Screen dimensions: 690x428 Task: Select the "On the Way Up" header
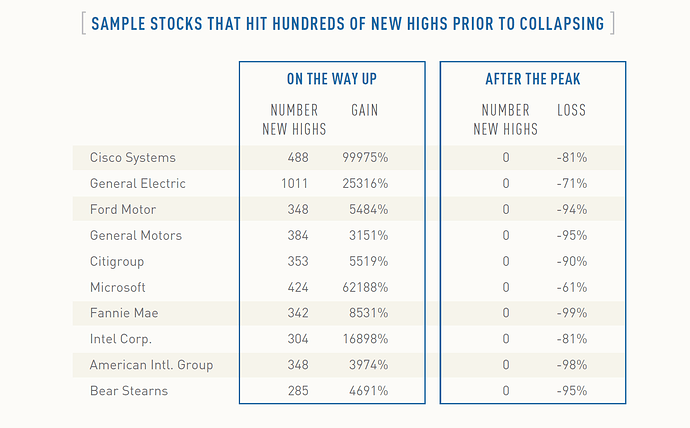pos(331,79)
